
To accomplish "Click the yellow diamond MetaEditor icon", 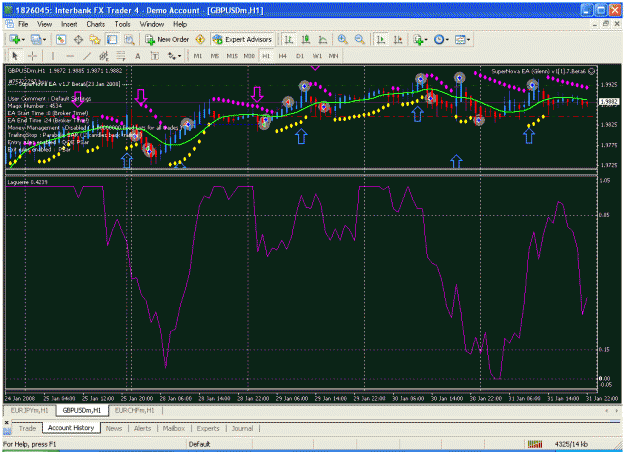I will pos(200,39).
